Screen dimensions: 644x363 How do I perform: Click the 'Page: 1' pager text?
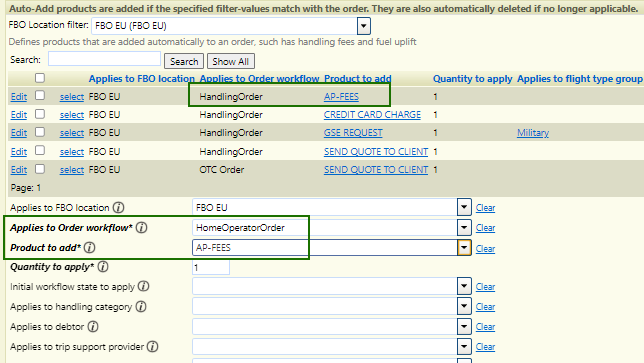click(25, 188)
